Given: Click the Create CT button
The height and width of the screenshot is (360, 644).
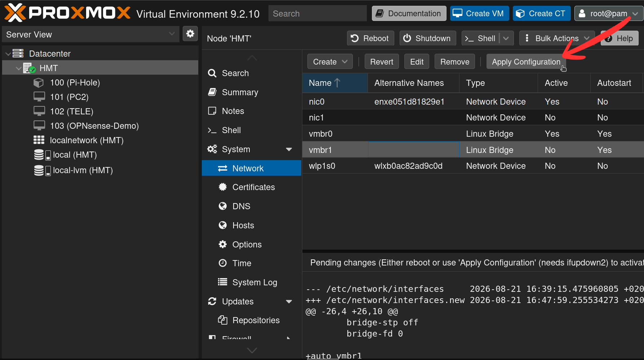Looking at the screenshot, I should point(542,13).
